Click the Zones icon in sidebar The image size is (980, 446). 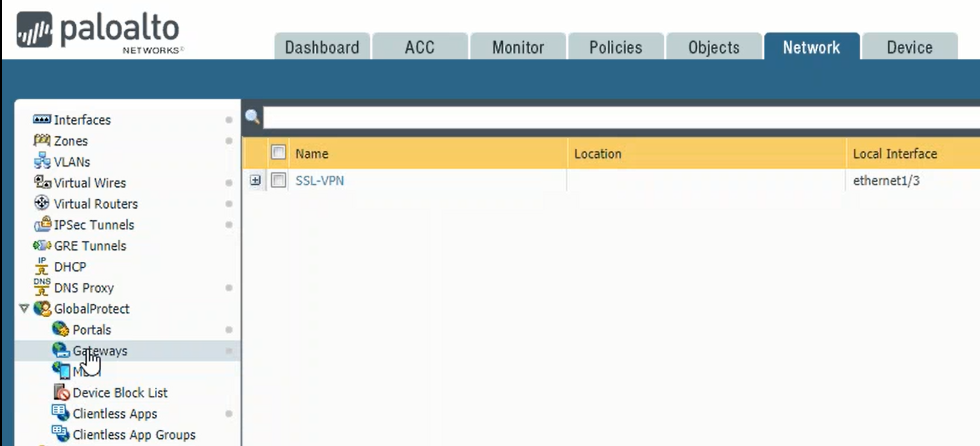pos(42,140)
